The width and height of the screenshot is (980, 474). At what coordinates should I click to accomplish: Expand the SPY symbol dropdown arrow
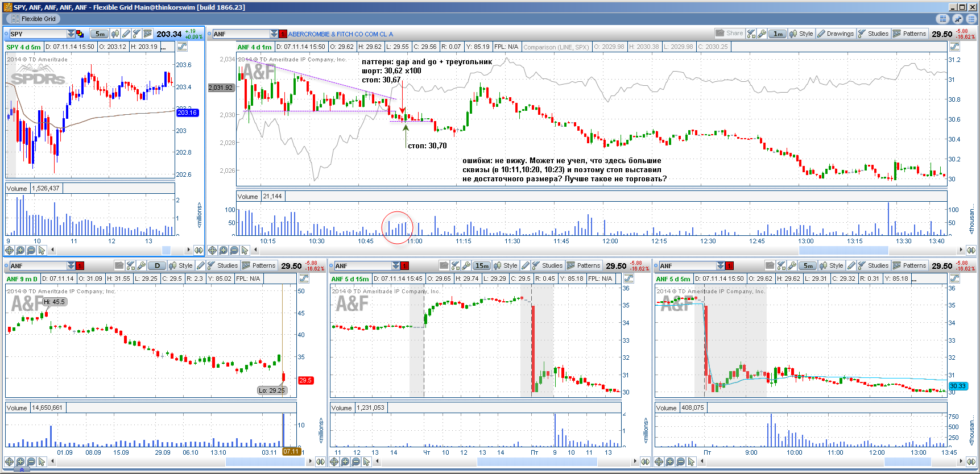(x=71, y=34)
